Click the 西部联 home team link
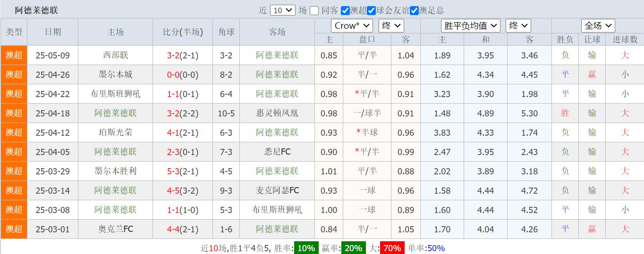Viewport: 644px width, 254px height. tap(116, 55)
